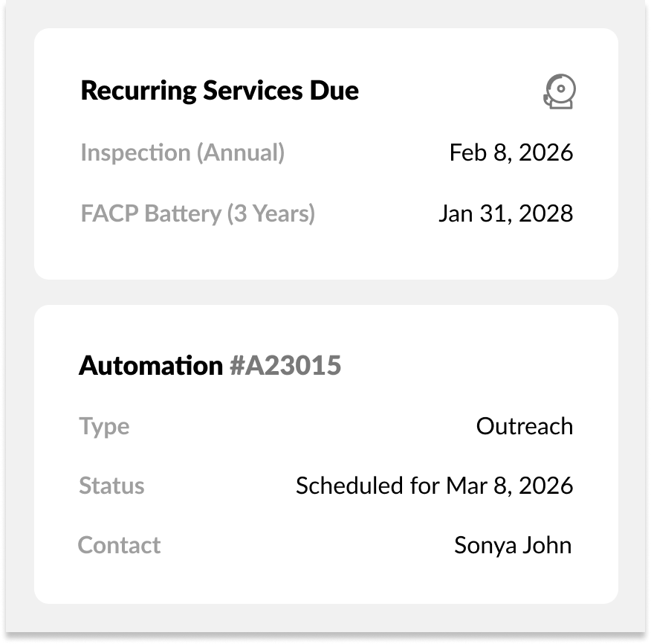Select the Mar 8, 2026 scheduled date
The height and width of the screenshot is (644, 651).
tap(509, 486)
